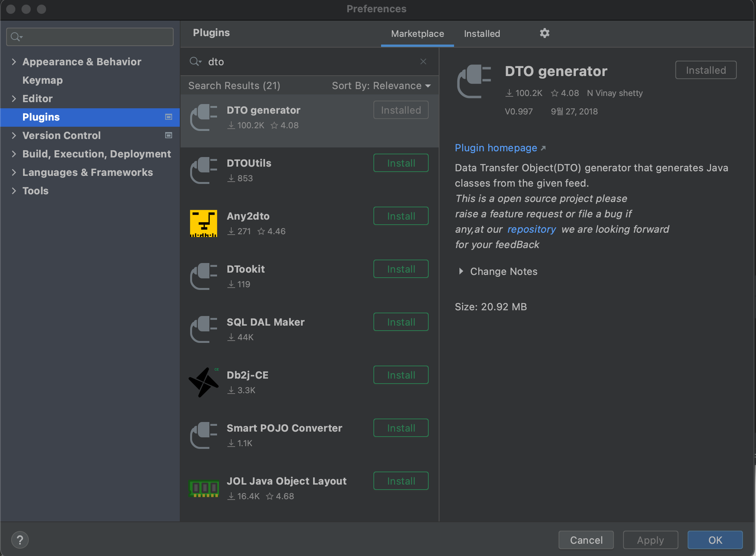Screen dimensions: 756x556
Task: Click the JOL Java Object Layout icon
Action: [203, 488]
